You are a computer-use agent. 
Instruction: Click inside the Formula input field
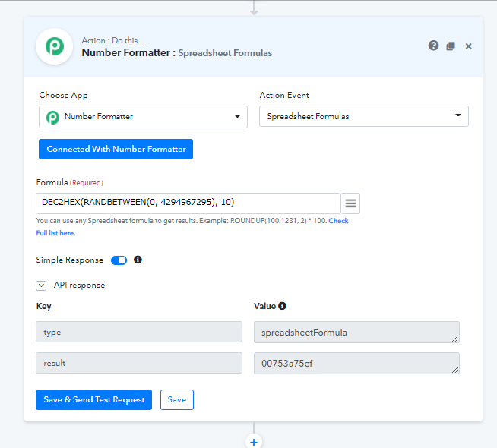[x=188, y=203]
